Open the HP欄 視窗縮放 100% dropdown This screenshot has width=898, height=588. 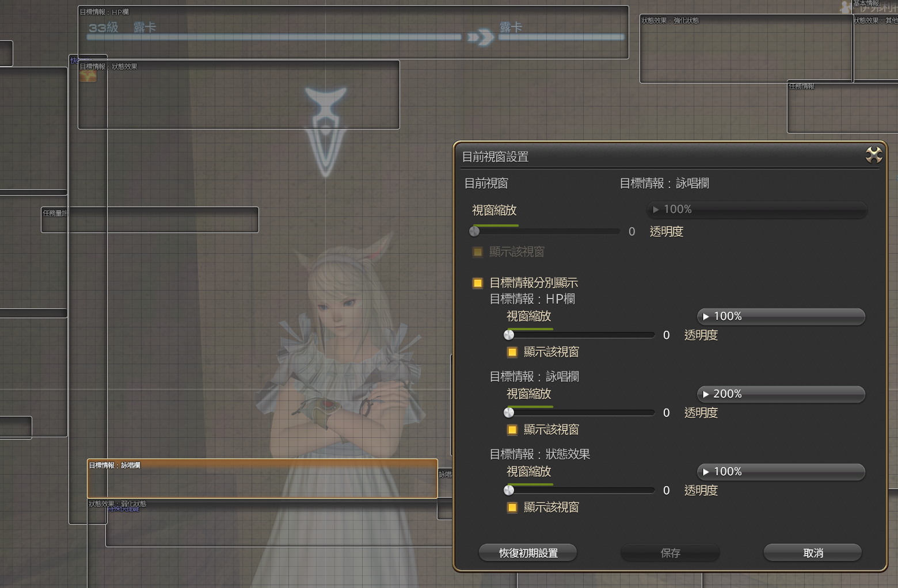[x=781, y=316]
